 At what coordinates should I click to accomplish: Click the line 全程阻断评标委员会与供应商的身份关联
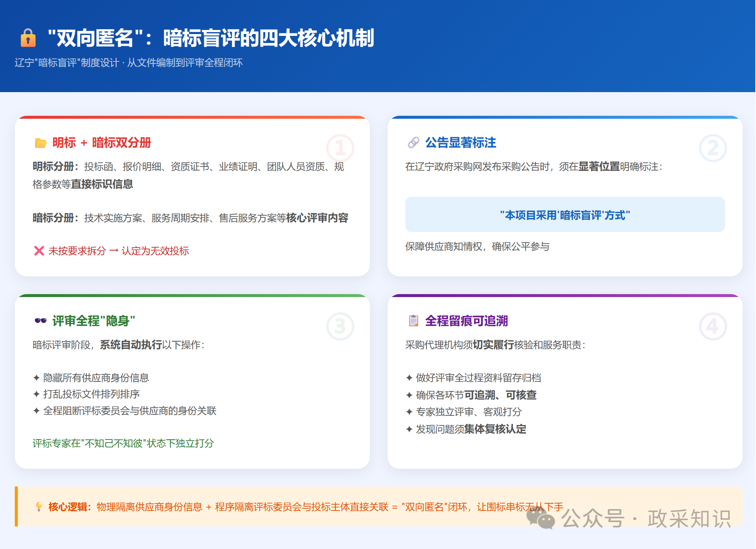130,411
